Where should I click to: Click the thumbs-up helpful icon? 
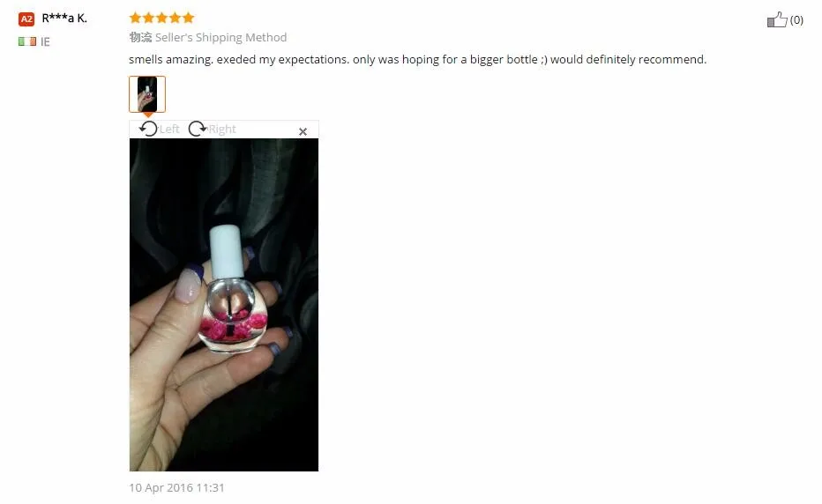[777, 20]
